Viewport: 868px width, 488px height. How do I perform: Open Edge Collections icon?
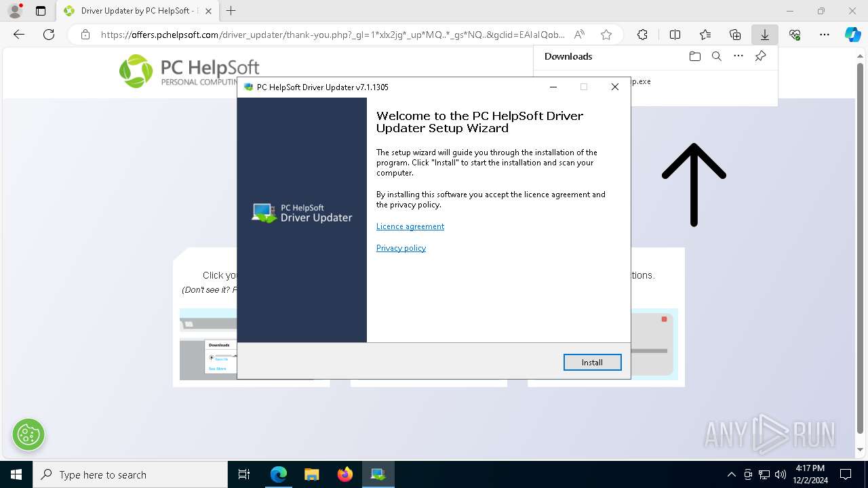735,35
